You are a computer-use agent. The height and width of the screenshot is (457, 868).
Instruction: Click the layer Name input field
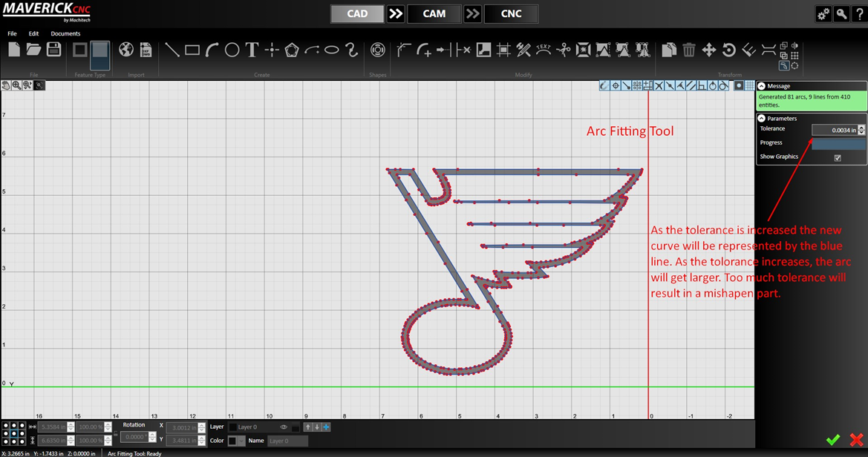287,441
